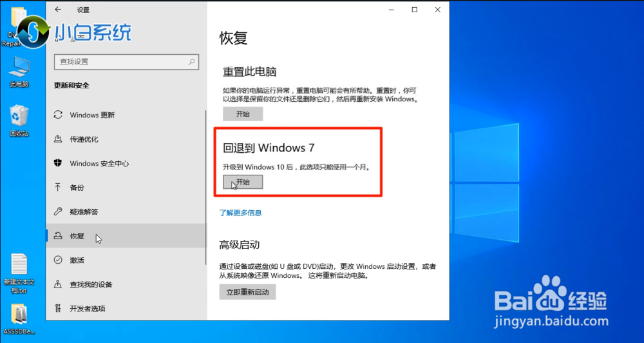Screen dimensions: 644x343
Task: Switch to 激活 settings page
Action: pos(126,260)
